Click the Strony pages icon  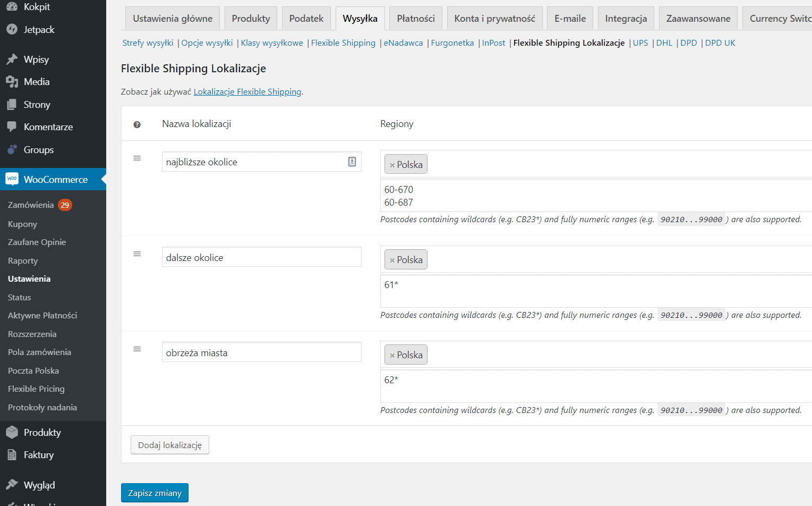point(12,105)
